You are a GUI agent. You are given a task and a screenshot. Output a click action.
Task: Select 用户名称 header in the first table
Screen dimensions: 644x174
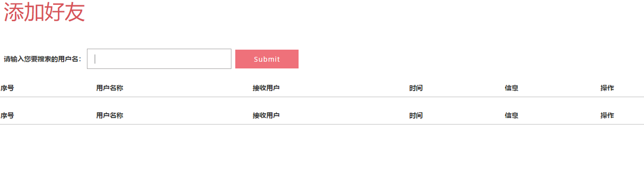pos(110,88)
